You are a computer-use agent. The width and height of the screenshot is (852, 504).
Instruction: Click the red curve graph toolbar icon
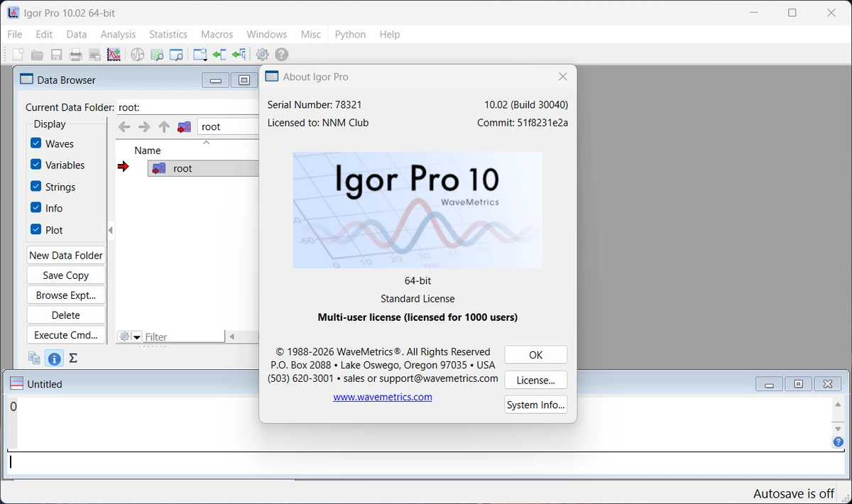tap(114, 55)
